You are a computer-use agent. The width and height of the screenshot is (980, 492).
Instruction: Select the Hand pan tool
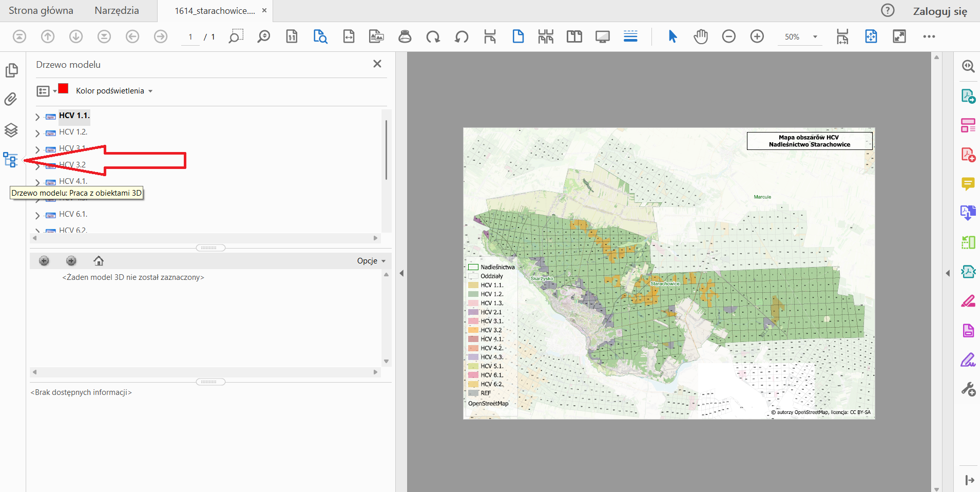pyautogui.click(x=700, y=36)
